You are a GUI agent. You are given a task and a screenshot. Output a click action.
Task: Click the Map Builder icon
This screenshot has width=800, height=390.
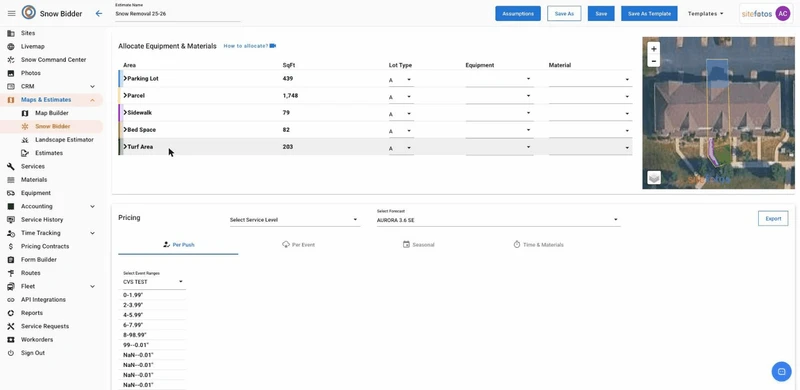pos(24,113)
